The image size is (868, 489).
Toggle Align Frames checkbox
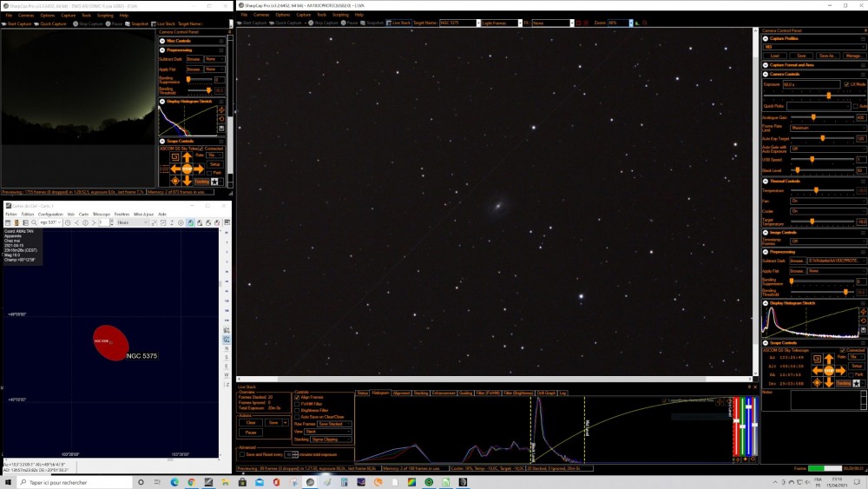coord(297,397)
